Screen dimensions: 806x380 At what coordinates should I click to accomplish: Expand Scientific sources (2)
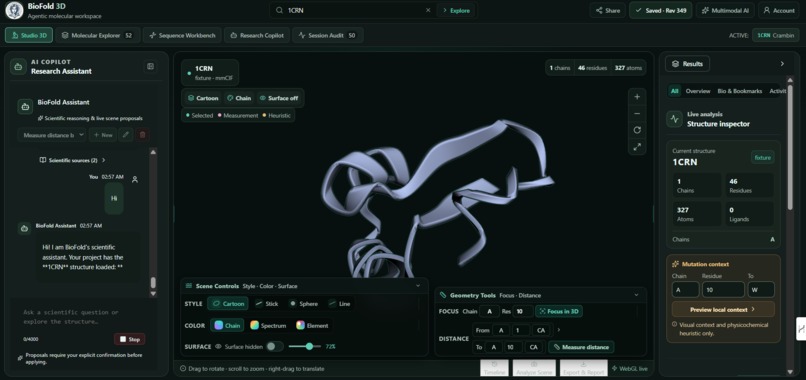pos(72,160)
